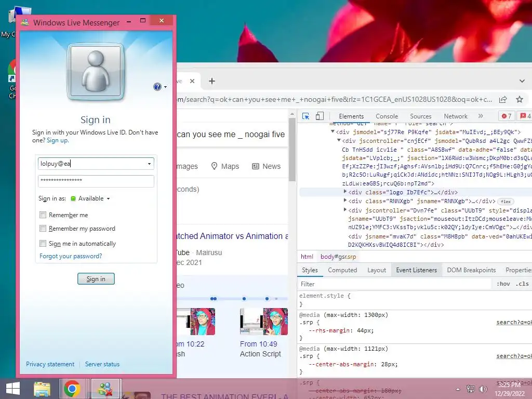
Task: Expand the jscontroller Dvn7fe div node
Action: point(345,210)
